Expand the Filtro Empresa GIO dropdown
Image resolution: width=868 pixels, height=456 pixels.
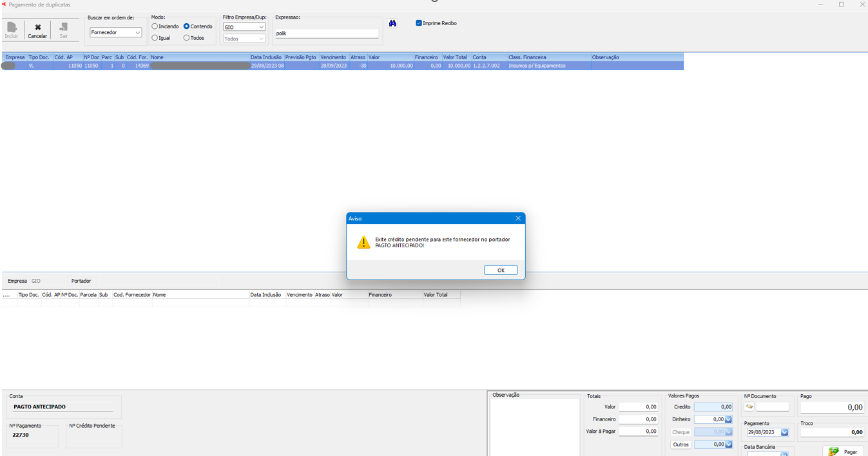[x=261, y=27]
